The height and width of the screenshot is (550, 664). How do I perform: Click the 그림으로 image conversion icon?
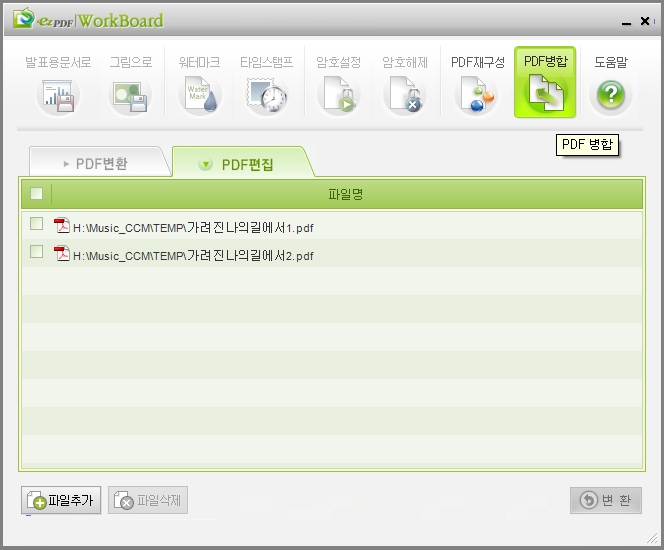point(130,96)
